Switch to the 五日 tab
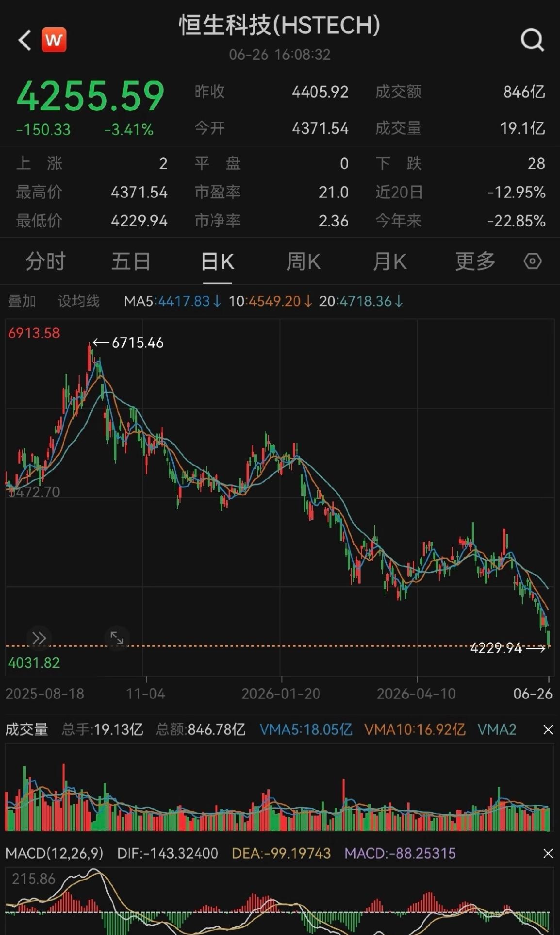 [x=131, y=262]
